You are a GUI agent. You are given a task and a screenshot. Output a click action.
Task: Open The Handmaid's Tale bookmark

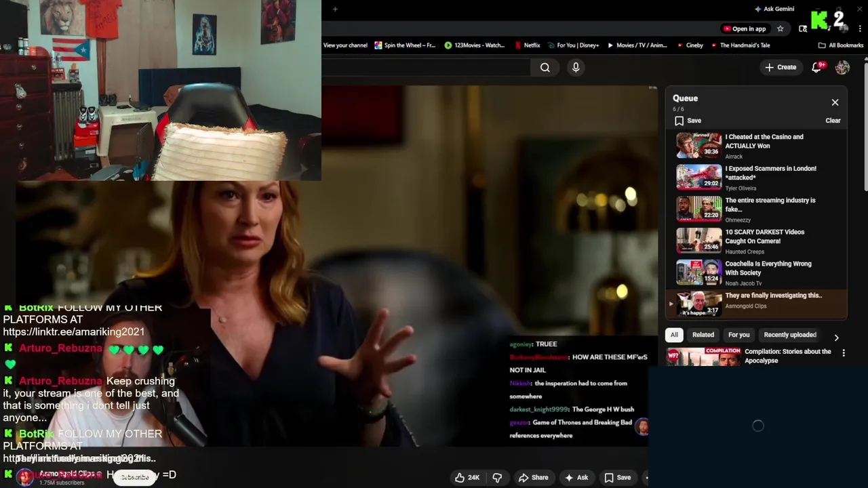click(740, 45)
